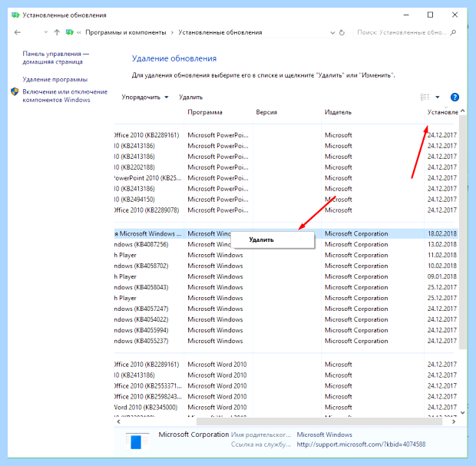Click the horizontal scrollbar thumb
The image size is (476, 466).
[319, 421]
